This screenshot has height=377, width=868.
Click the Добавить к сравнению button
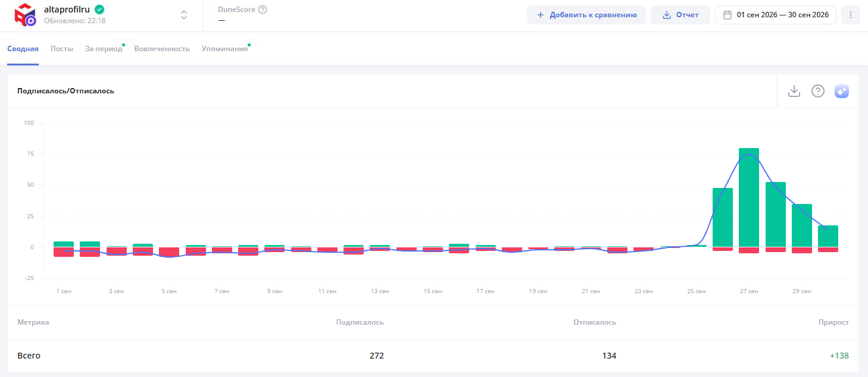point(586,15)
